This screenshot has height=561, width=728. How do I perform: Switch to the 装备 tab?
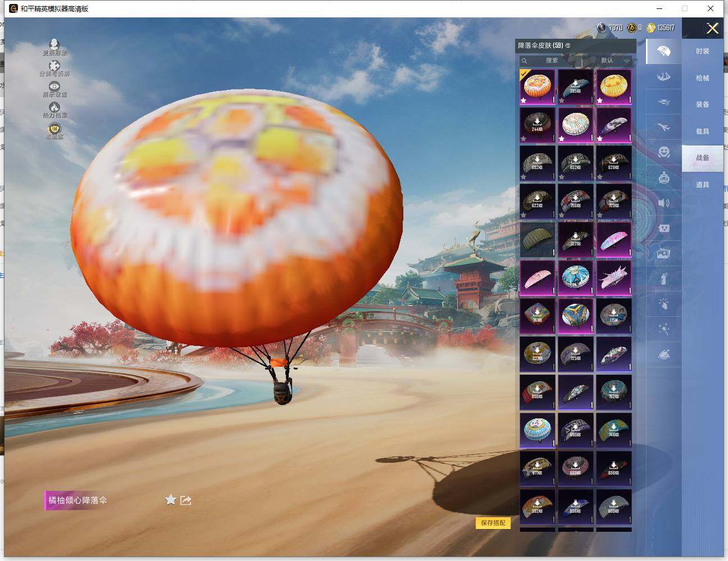click(702, 104)
